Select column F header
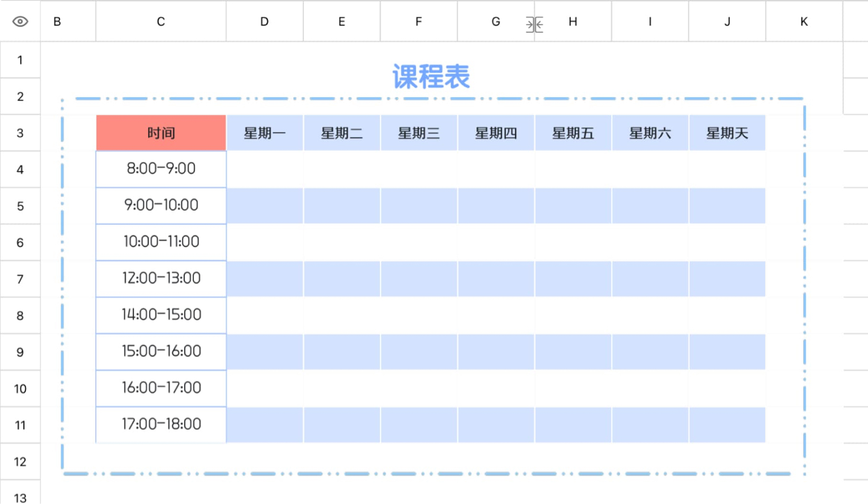 tap(419, 22)
